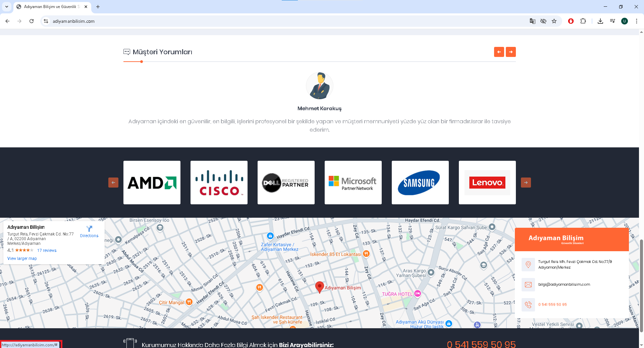The width and height of the screenshot is (644, 348).
Task: Click the bilgi@adiyamanbilisim.com email address
Action: click(564, 284)
